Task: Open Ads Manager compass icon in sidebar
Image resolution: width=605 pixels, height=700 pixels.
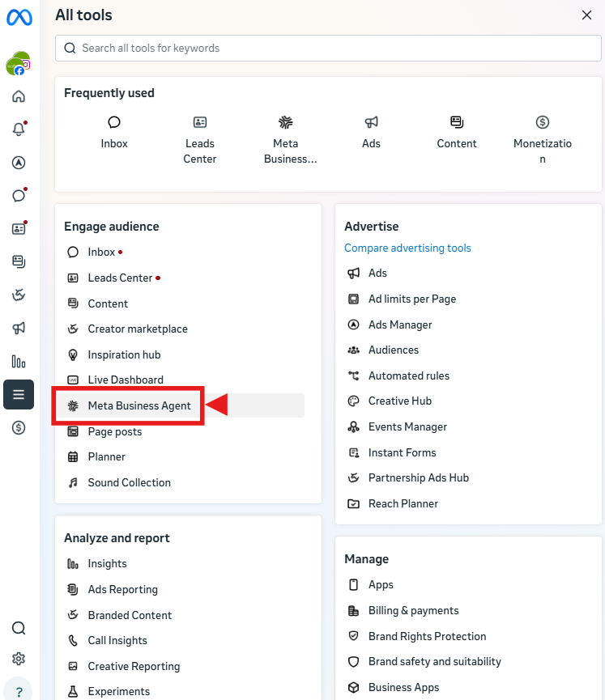Action: 19,163
